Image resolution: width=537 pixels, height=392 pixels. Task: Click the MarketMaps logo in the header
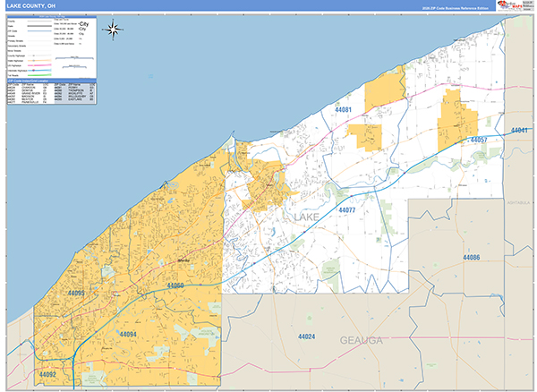point(513,5)
